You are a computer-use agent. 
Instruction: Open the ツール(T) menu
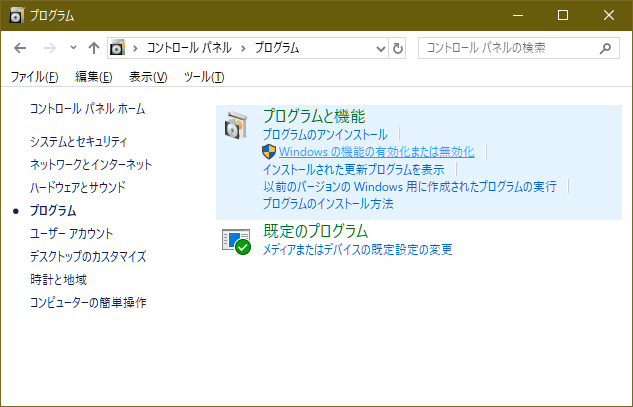pos(204,76)
